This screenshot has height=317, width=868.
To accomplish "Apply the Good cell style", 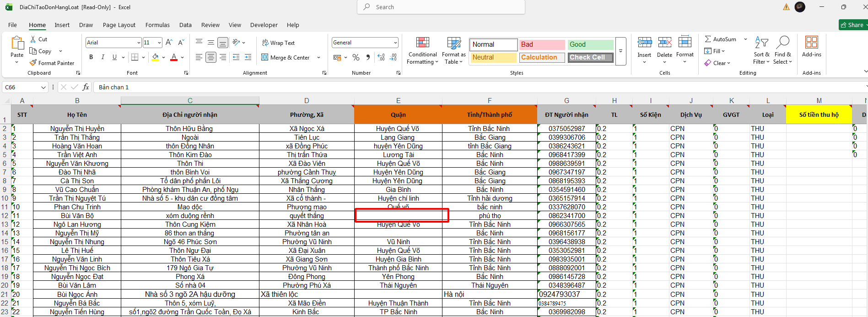I will [x=591, y=44].
